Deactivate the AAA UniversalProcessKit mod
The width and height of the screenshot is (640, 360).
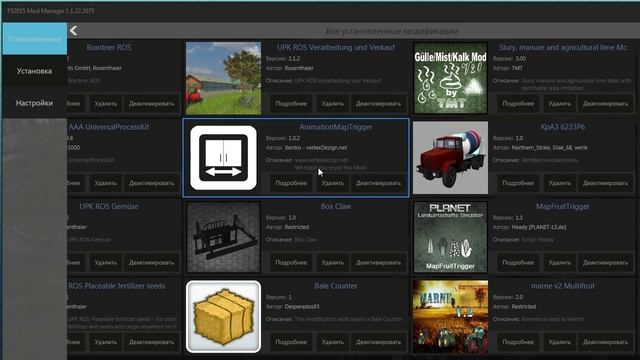click(151, 183)
